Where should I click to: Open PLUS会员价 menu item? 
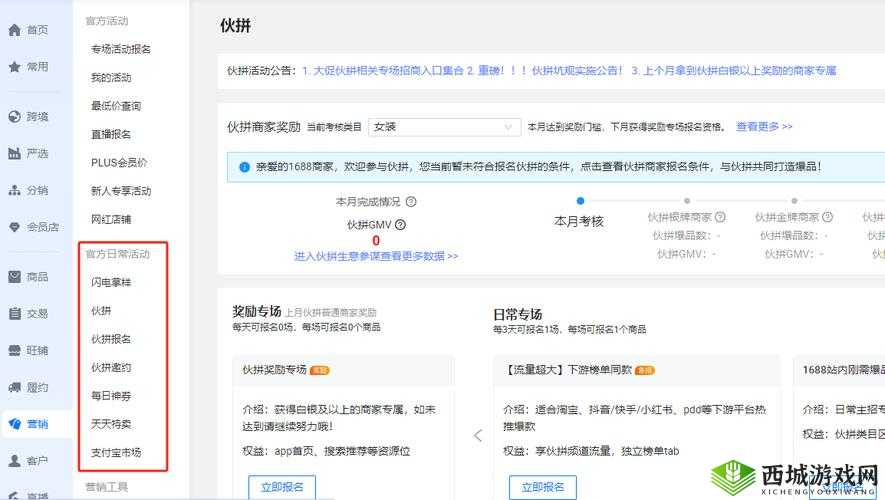click(x=119, y=163)
